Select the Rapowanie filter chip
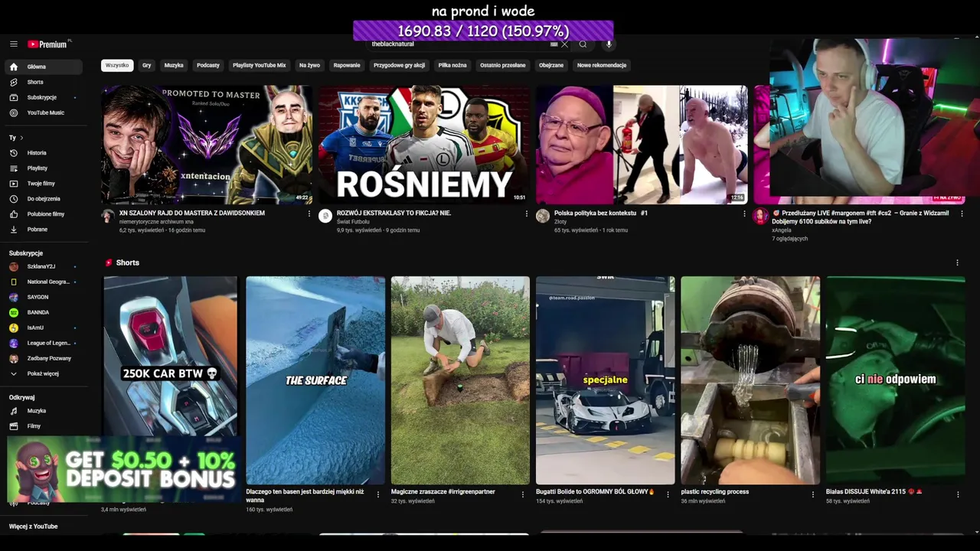Screen dimensions: 980x551 (347, 66)
